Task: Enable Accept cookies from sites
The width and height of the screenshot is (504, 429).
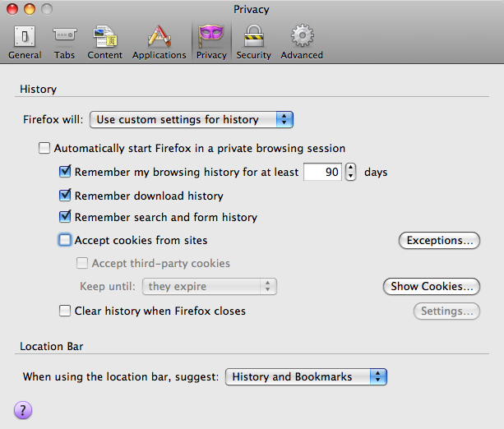Action: (65, 241)
